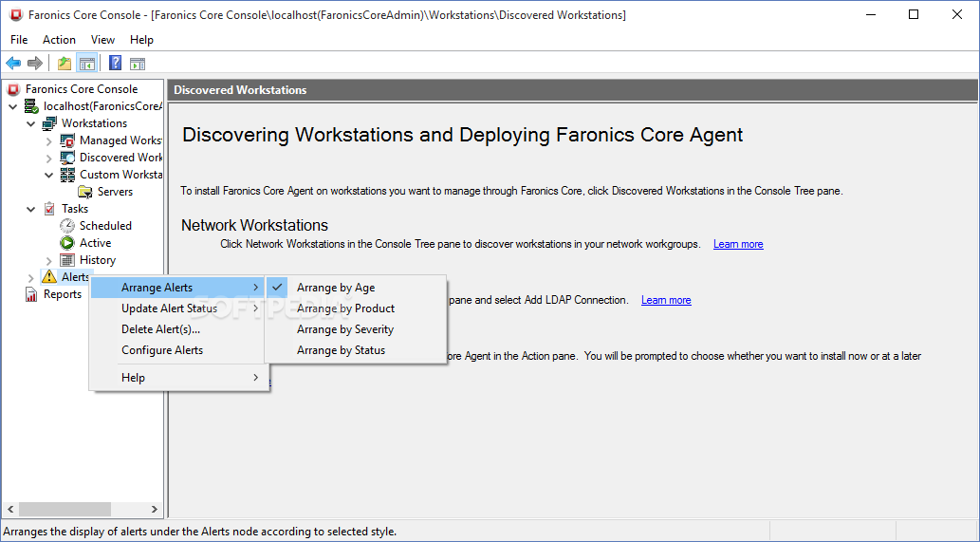The height and width of the screenshot is (542, 980).
Task: Open the View menu
Action: [x=102, y=39]
